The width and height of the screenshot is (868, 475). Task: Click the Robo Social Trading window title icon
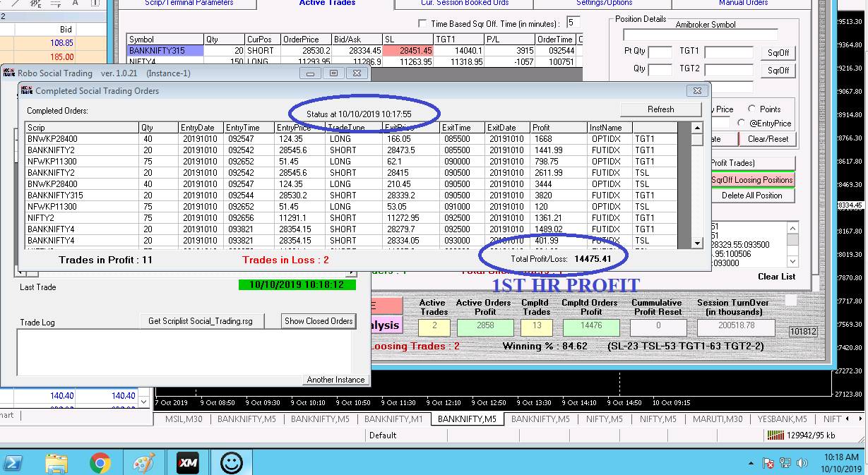tap(8, 73)
